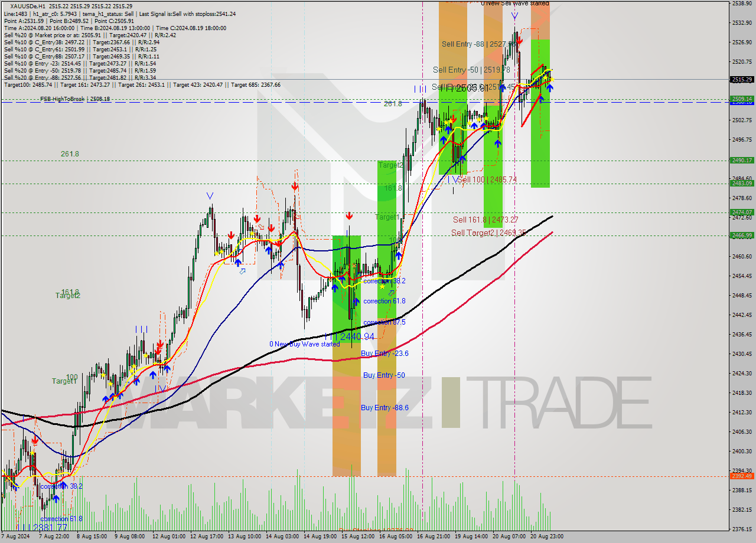Click the 'Buy Entry -50' label

point(384,375)
